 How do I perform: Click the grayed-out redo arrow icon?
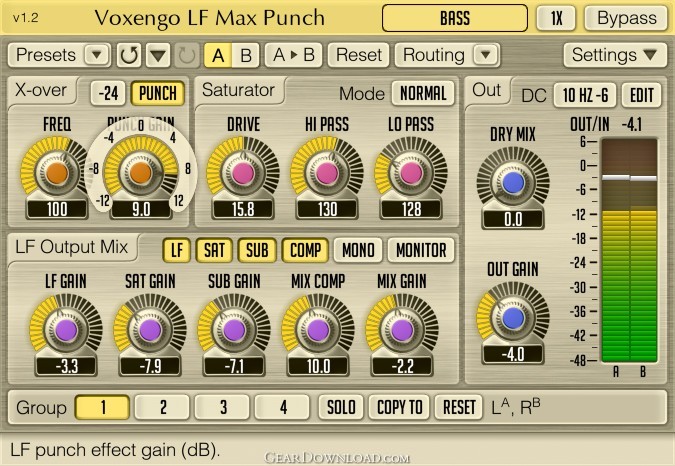[186, 55]
